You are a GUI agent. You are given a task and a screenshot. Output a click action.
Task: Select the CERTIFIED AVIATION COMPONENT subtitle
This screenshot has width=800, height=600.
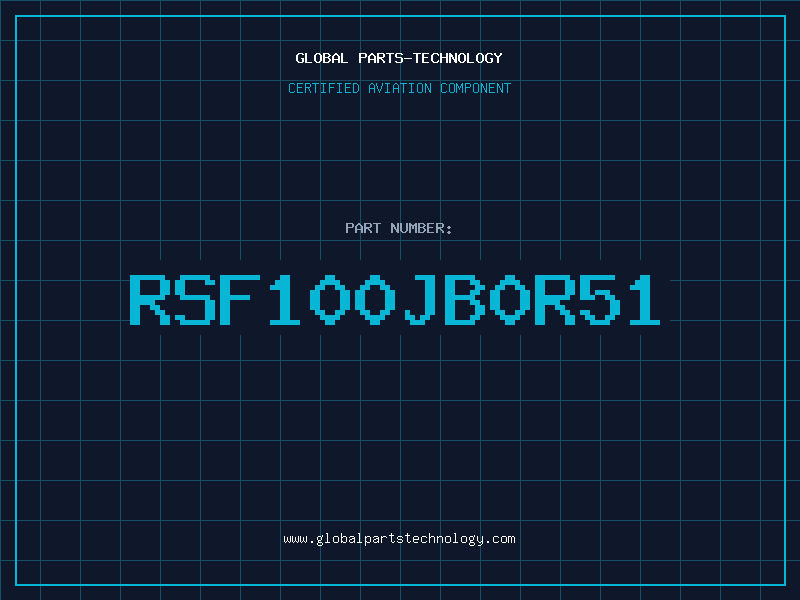pos(399,88)
